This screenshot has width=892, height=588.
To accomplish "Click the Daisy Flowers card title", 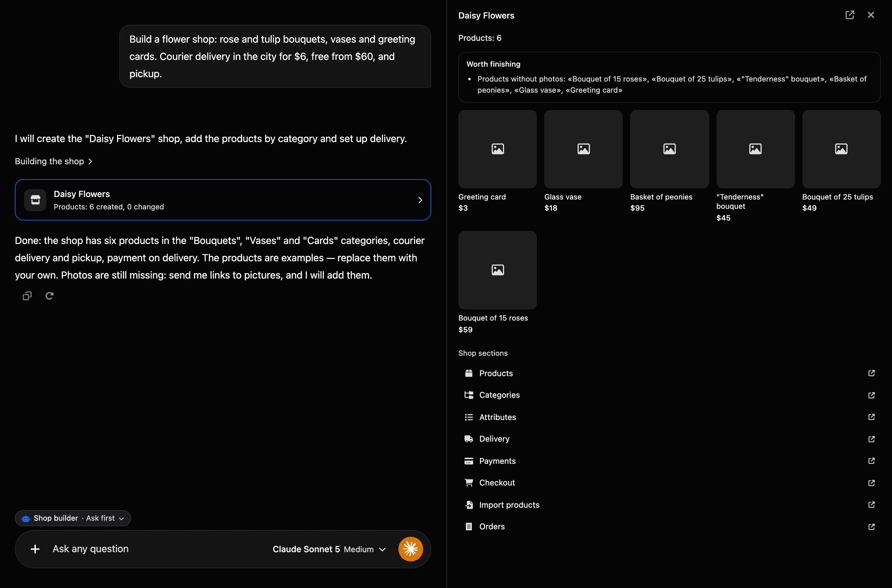I will (x=82, y=194).
